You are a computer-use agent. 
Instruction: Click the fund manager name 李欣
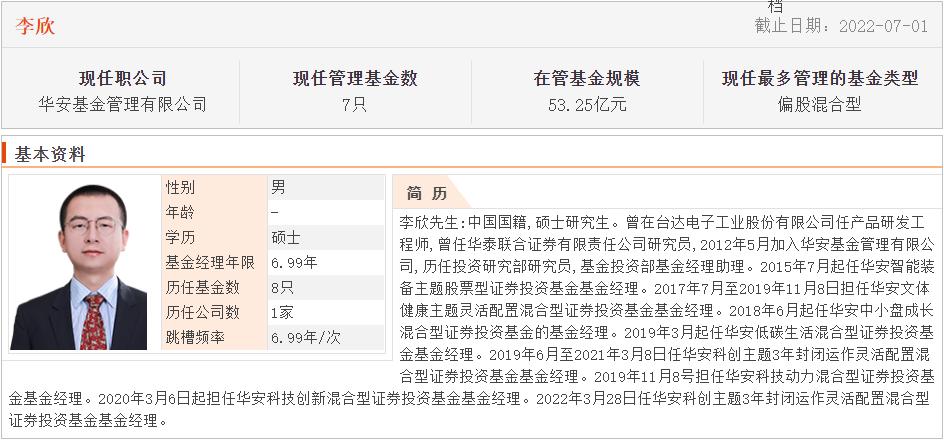(35, 26)
